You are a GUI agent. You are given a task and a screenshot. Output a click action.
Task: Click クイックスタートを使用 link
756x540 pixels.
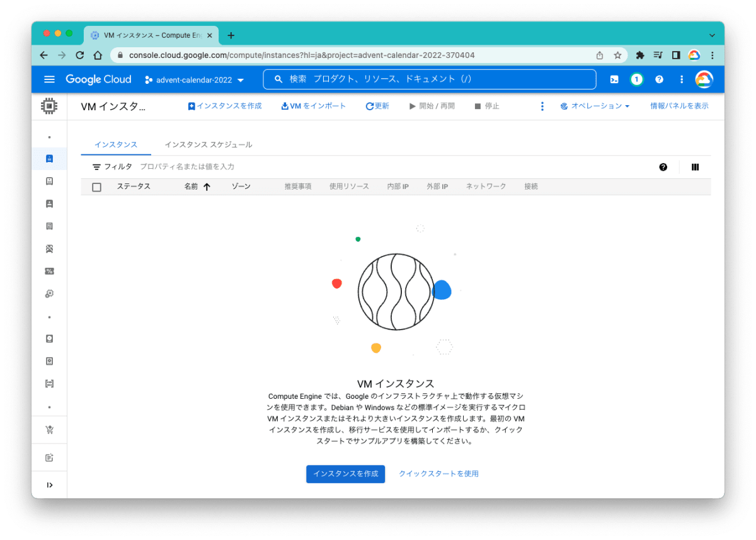pos(438,474)
